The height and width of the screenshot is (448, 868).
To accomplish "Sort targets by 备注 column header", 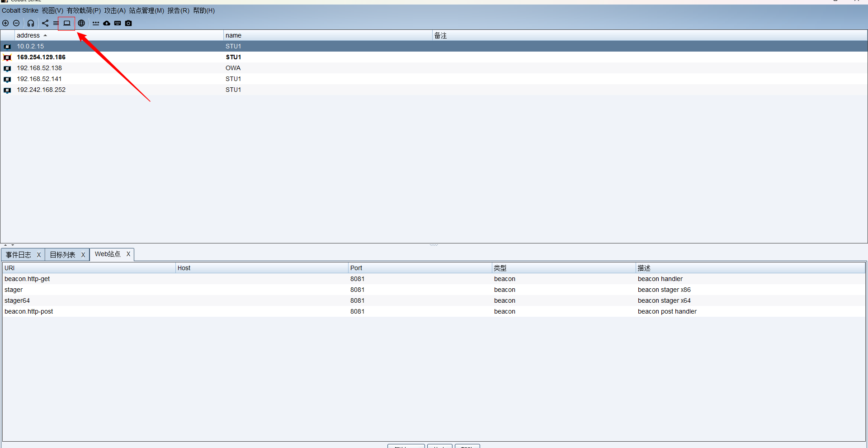I will pyautogui.click(x=650, y=35).
